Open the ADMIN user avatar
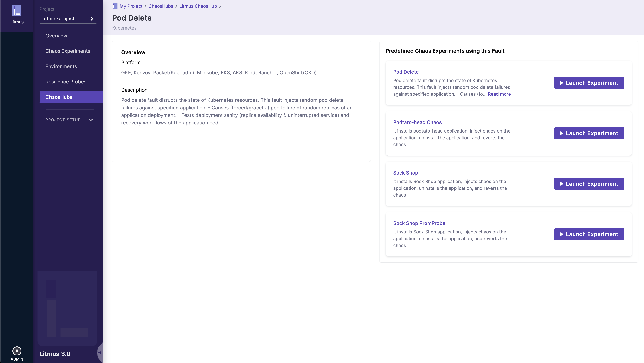 coord(17,351)
